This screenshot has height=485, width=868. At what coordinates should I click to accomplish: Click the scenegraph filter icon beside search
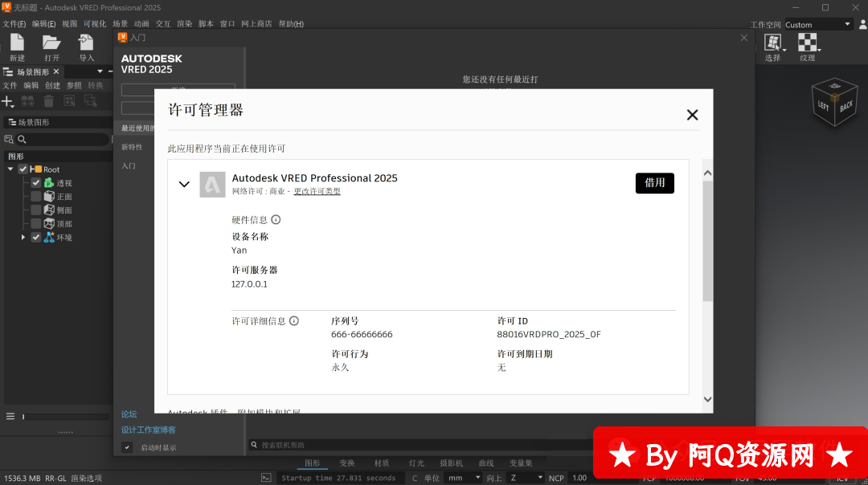(9, 140)
